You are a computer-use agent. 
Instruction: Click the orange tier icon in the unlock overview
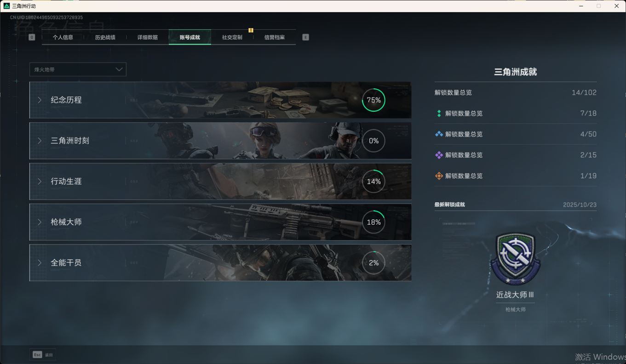tap(439, 176)
